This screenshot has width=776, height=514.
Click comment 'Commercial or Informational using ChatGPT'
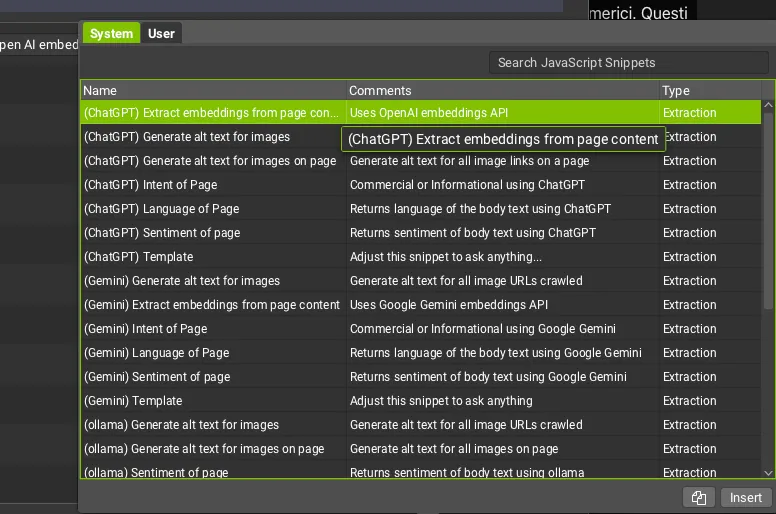(467, 185)
